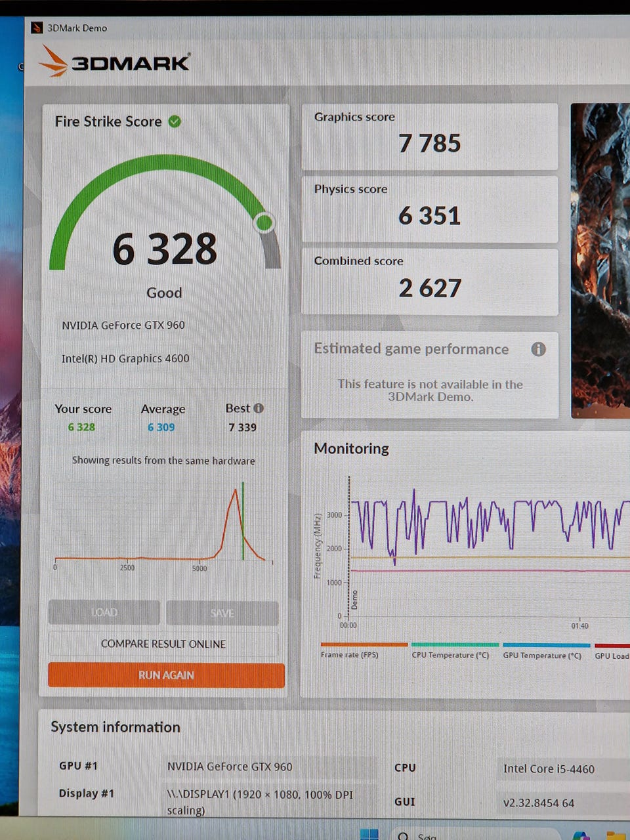Click the green score marker on the gauge
Screen dimensions: 630x840
(x=264, y=223)
